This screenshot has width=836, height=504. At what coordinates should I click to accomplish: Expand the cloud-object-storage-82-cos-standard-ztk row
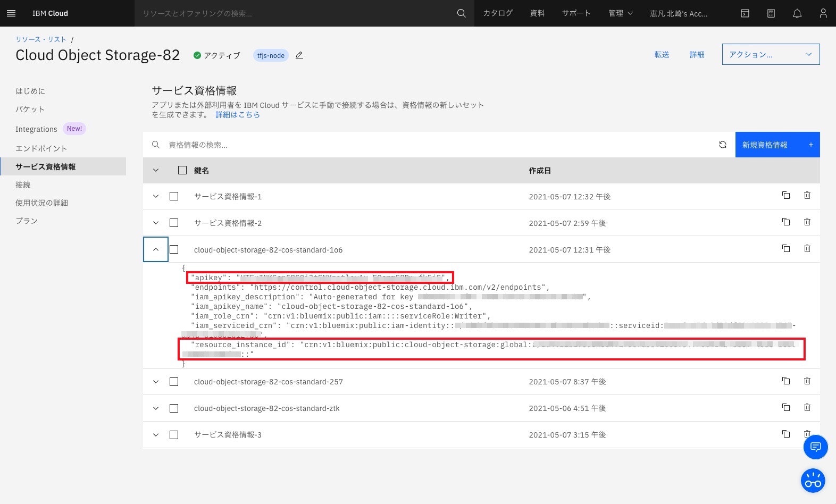point(156,408)
